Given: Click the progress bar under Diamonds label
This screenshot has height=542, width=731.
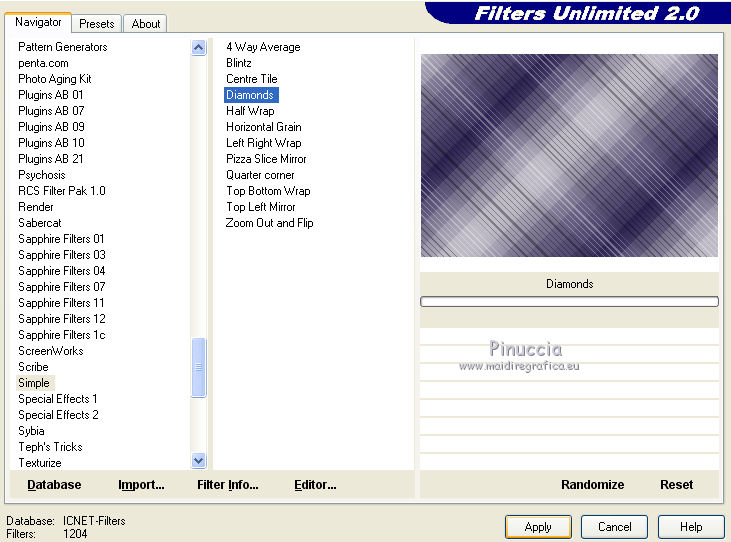Looking at the screenshot, I should tap(569, 302).
